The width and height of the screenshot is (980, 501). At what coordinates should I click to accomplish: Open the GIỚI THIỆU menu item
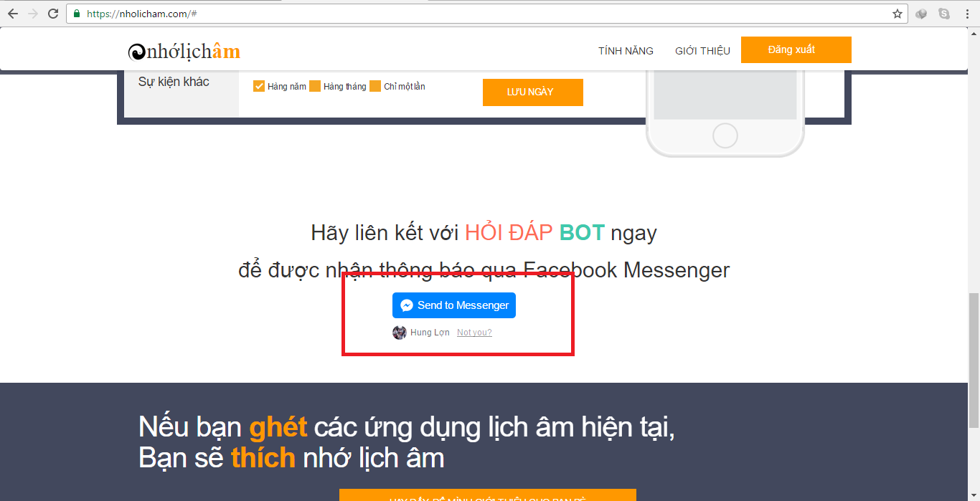point(702,51)
